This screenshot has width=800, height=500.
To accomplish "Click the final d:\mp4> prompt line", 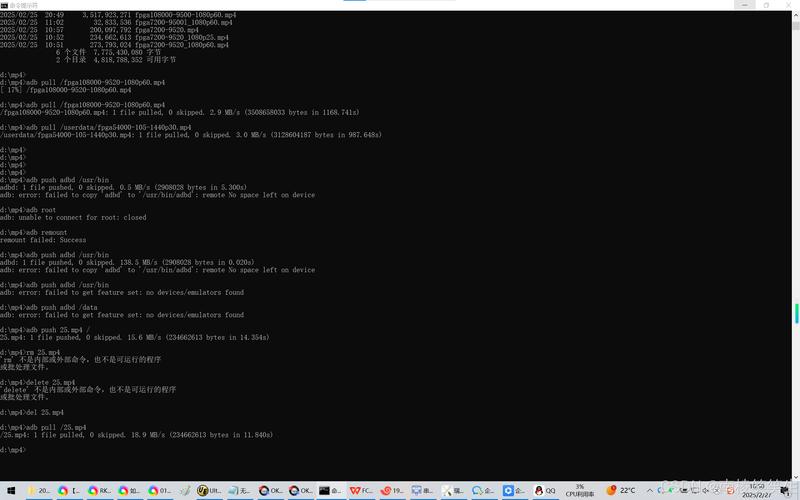I will [x=14, y=450].
